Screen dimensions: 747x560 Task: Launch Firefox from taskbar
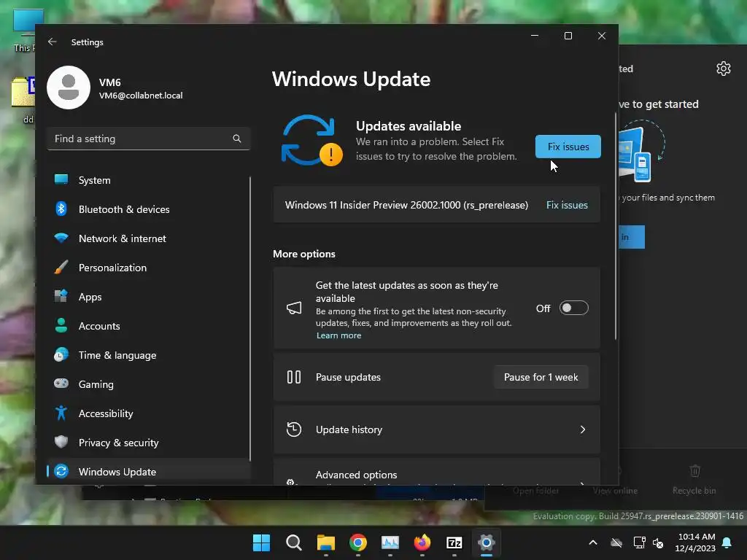[422, 542]
